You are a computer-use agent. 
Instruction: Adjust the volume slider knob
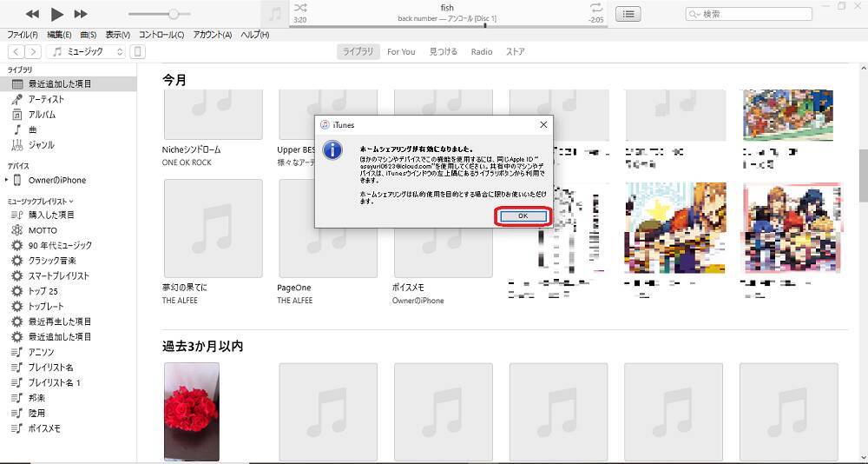click(174, 14)
